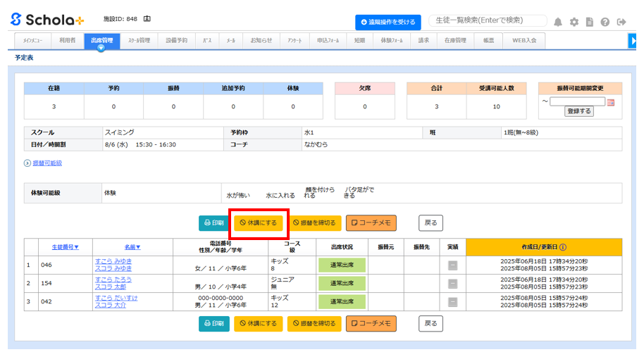
Task: Click the 遠隔操作を受ける button
Action: 388,22
